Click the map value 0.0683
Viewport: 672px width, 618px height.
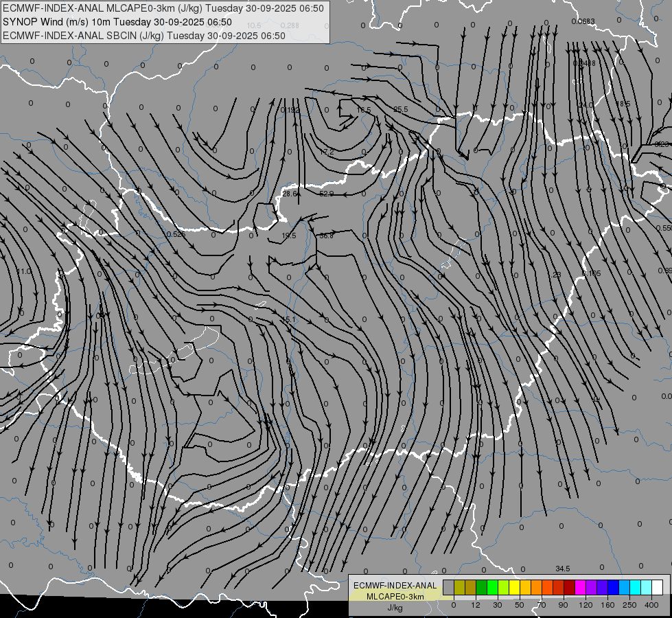[583, 21]
